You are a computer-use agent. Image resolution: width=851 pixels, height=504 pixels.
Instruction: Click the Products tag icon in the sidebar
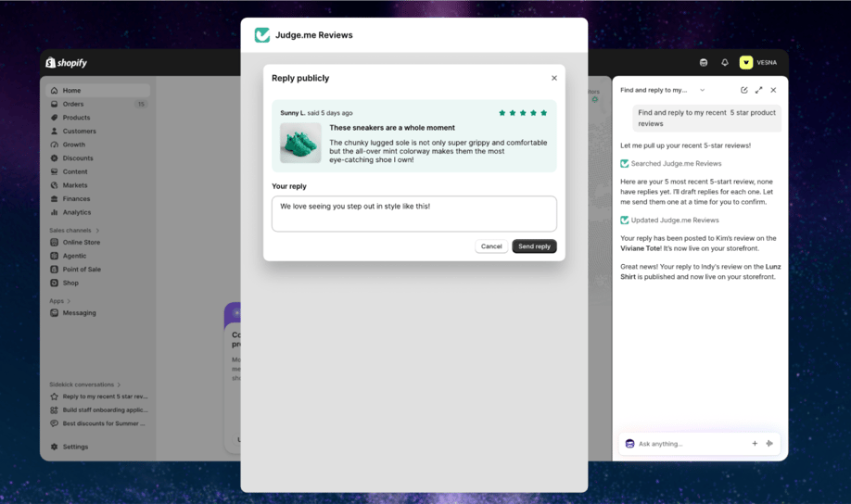pos(55,118)
